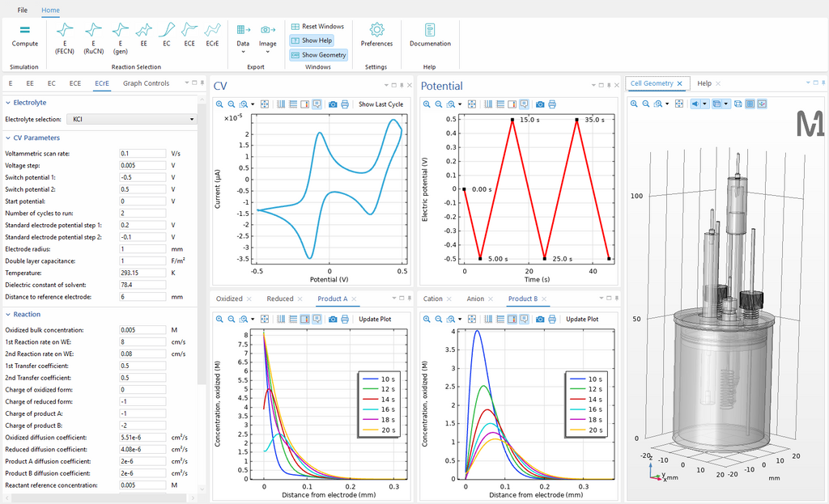The height and width of the screenshot is (504, 829).
Task: Collapse the Reaction parameters section
Action: pyautogui.click(x=6, y=314)
